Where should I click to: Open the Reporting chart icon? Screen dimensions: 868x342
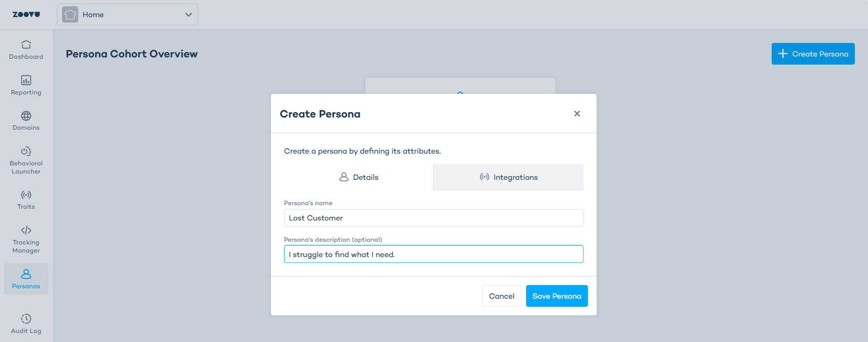click(x=26, y=80)
